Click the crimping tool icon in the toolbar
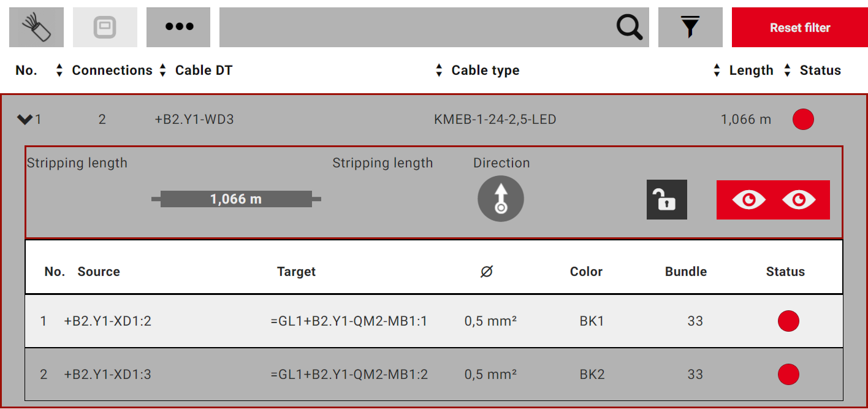Viewport: 868px width, 409px height. 105,27
